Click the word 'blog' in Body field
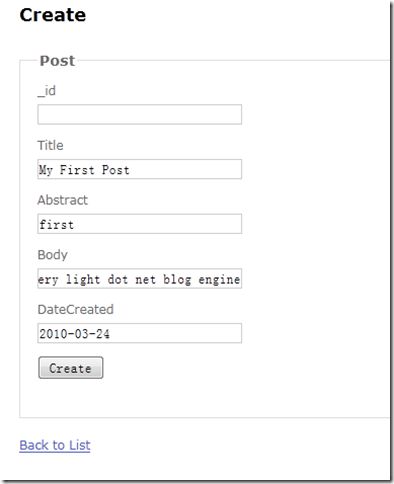The width and height of the screenshot is (394, 484). (177, 280)
